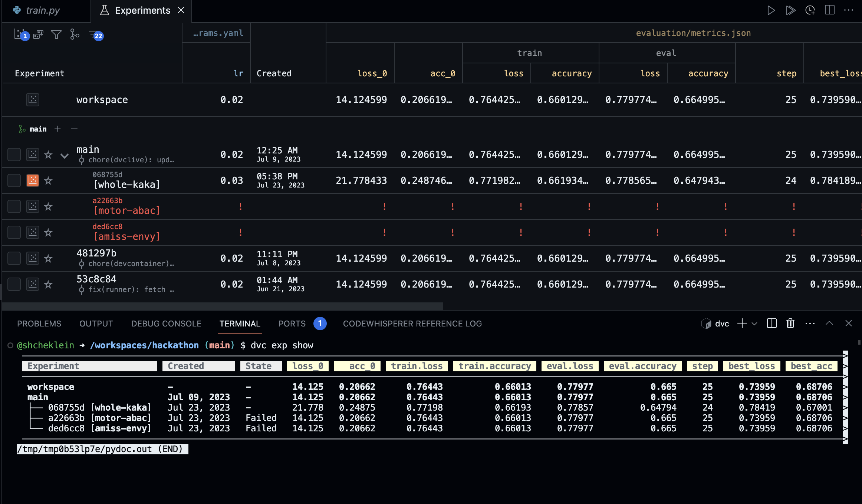The image size is (862, 504).
Task: Check the checkbox for the main experiment row
Action: pyautogui.click(x=14, y=155)
